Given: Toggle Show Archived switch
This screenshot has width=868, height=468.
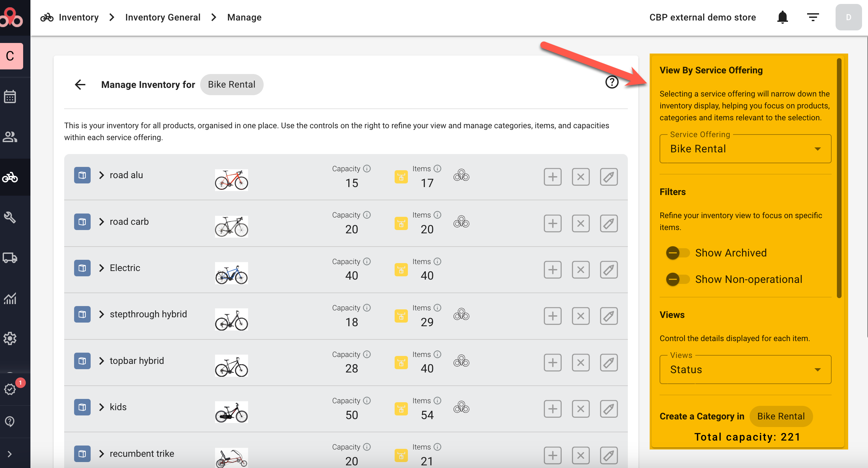Looking at the screenshot, I should click(677, 253).
